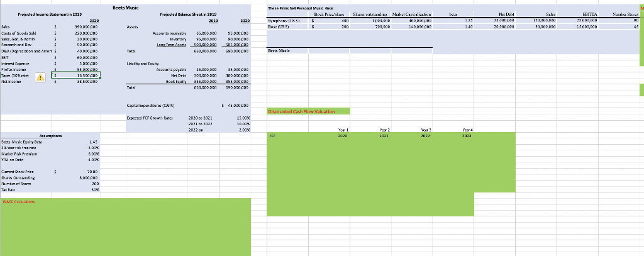Image resolution: width=644 pixels, height=256 pixels.
Task: Select Shares Outstanding value 8,000,000
Action: pos(87,177)
